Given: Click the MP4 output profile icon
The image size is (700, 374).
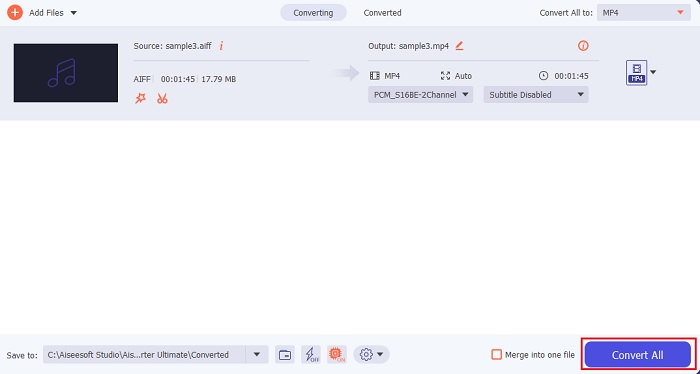Looking at the screenshot, I should pos(636,73).
